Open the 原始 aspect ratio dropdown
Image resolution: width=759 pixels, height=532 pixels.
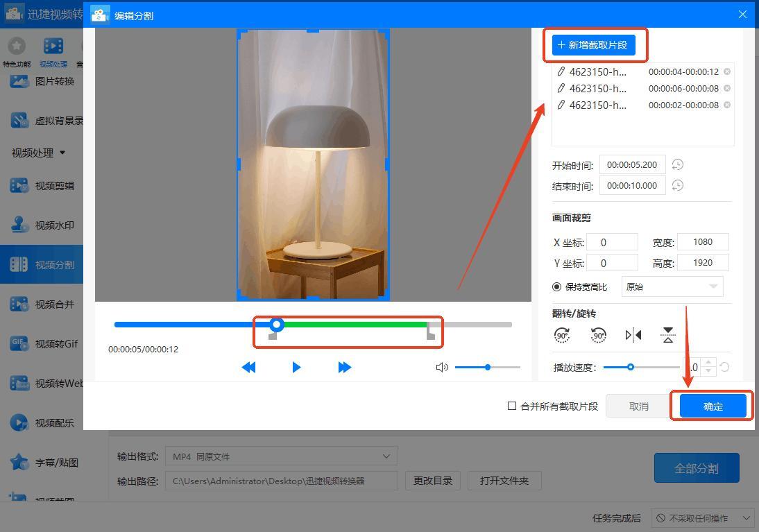point(672,286)
